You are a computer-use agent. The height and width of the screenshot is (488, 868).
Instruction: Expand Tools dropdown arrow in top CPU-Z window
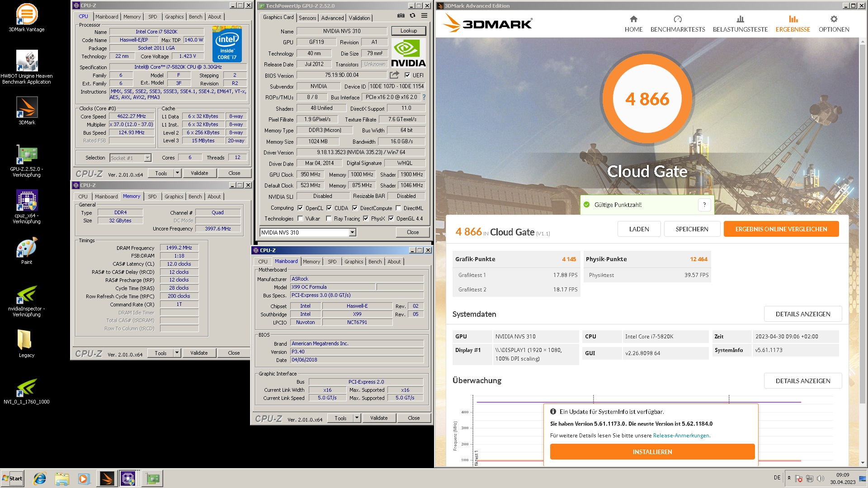click(177, 173)
